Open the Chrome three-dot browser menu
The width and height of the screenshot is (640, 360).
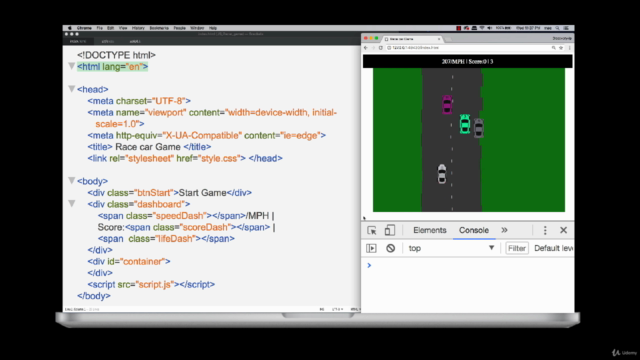[x=569, y=48]
